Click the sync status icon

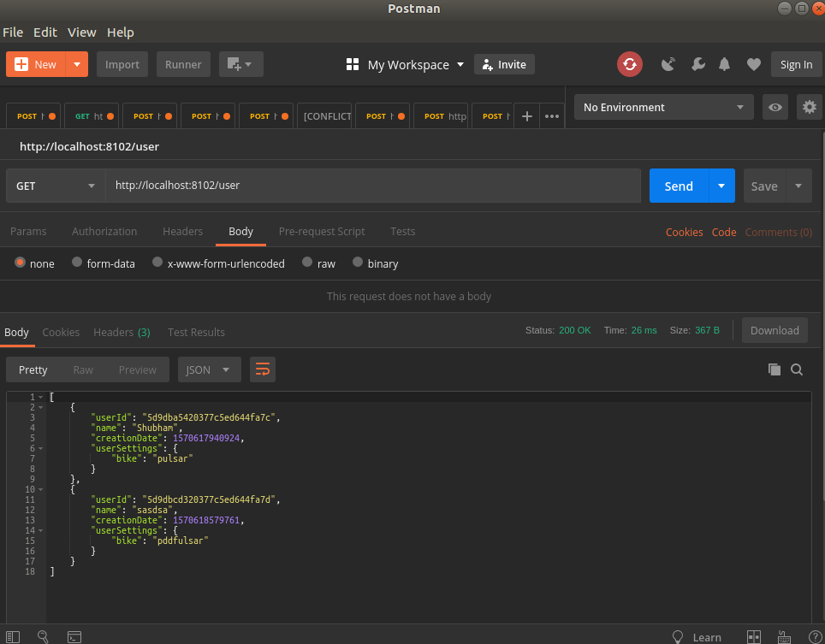[629, 64]
